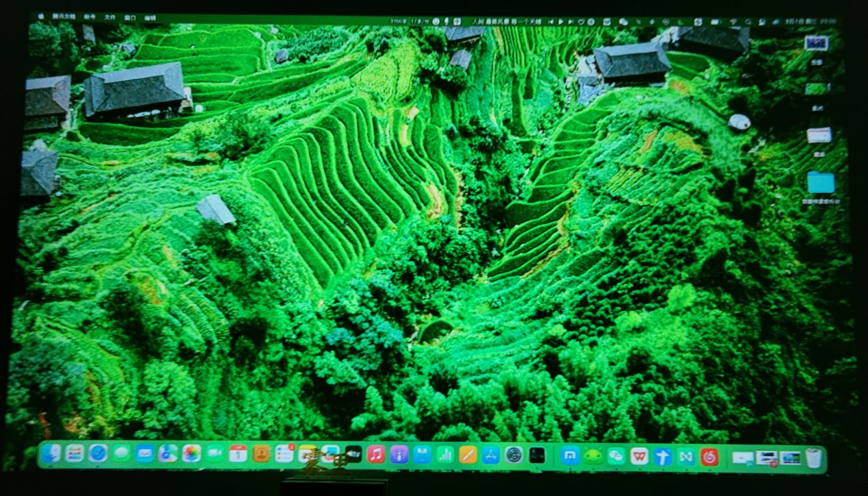Click the song title in menu bar
This screenshot has width=868, height=496.
pyautogui.click(x=506, y=21)
